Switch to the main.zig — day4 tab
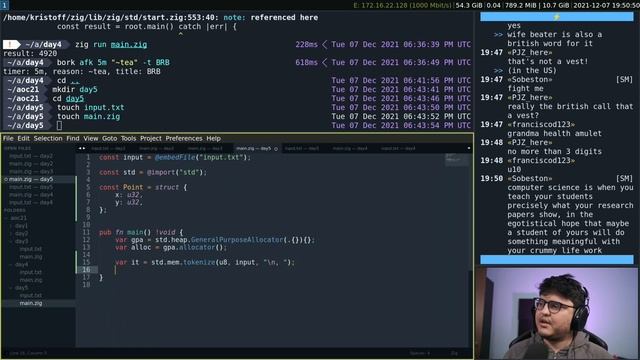Image resolution: width=640 pixels, height=360 pixels. (350, 149)
